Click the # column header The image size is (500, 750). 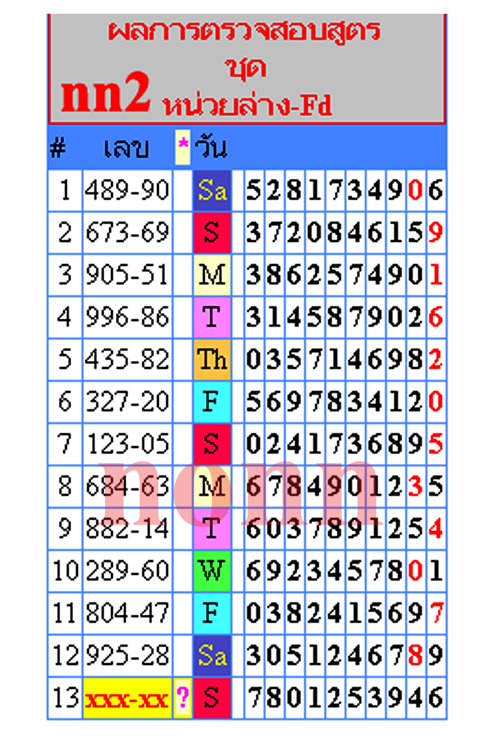click(58, 148)
